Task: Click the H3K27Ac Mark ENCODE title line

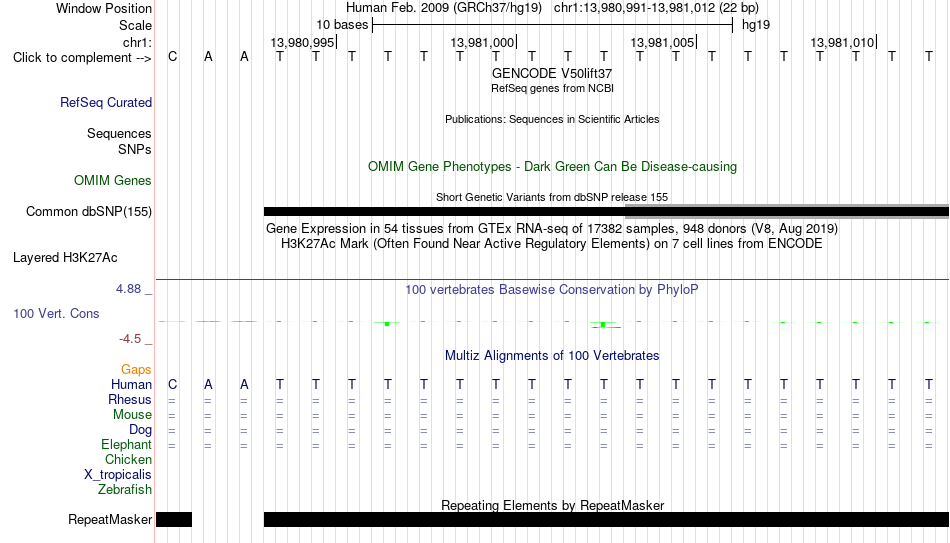Action: coord(552,244)
